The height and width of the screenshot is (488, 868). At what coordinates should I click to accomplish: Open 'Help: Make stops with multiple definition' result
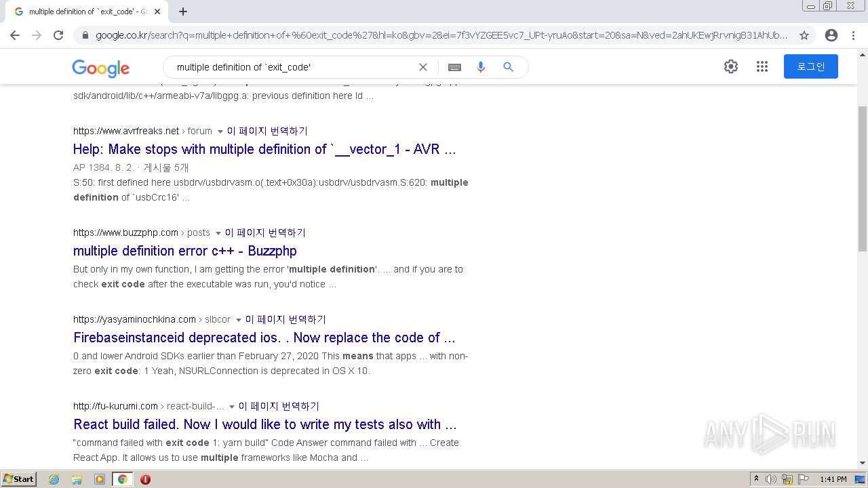[x=264, y=149]
